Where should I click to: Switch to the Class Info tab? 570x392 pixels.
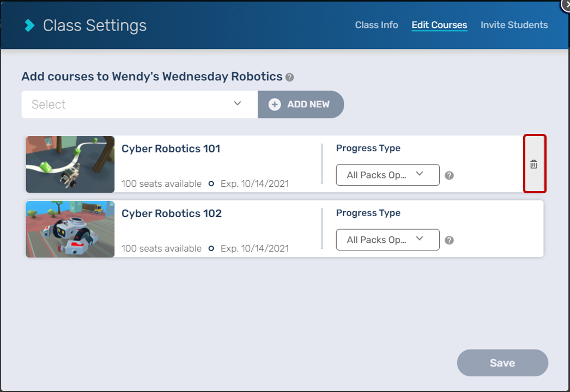tap(377, 25)
